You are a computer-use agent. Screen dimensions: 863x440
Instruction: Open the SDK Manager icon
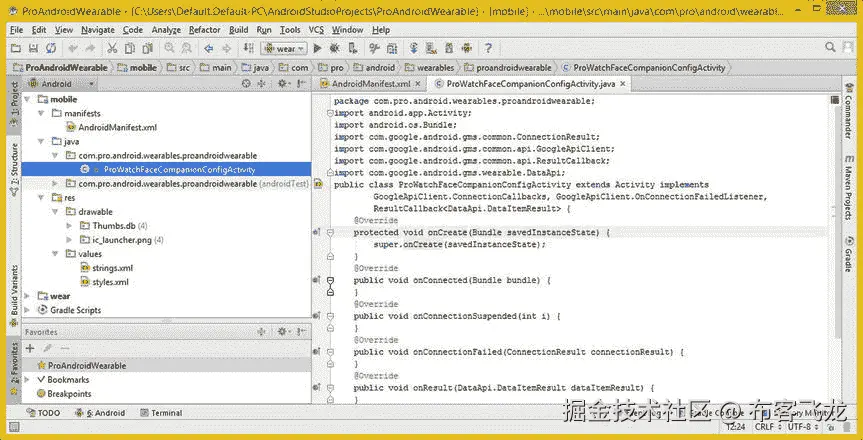point(449,48)
